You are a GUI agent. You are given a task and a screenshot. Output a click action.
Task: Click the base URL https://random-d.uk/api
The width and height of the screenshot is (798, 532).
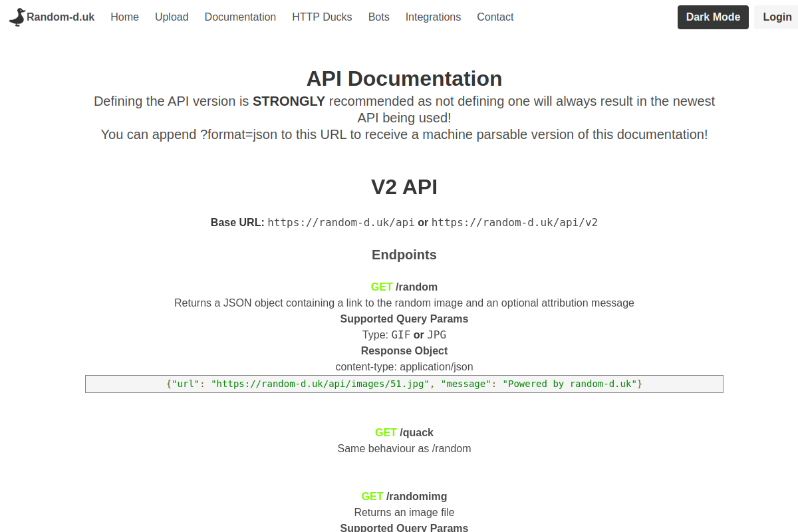click(x=341, y=222)
